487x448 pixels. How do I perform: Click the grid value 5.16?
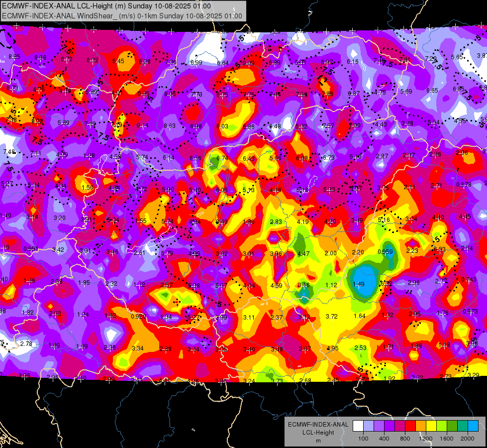point(384,220)
